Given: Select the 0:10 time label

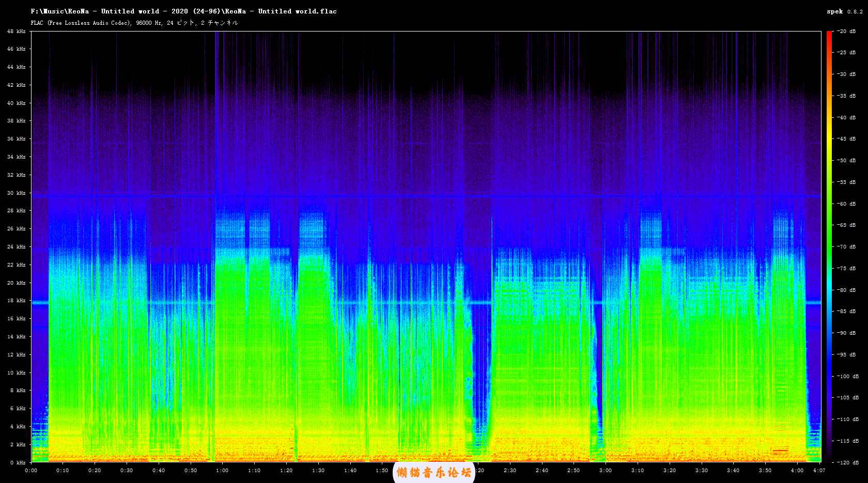Looking at the screenshot, I should [63, 471].
